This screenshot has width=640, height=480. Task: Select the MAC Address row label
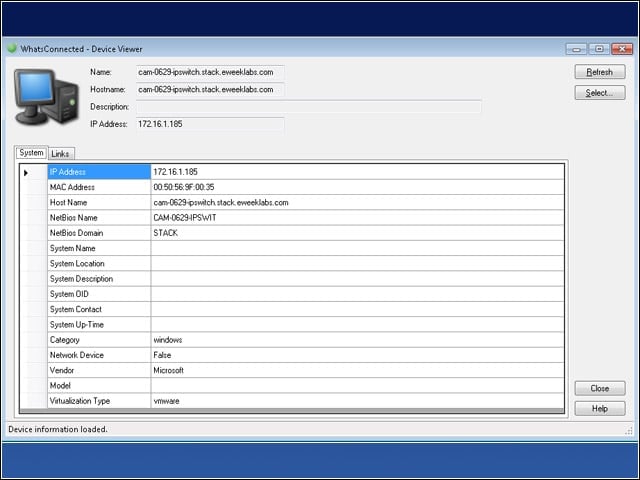tap(99, 187)
